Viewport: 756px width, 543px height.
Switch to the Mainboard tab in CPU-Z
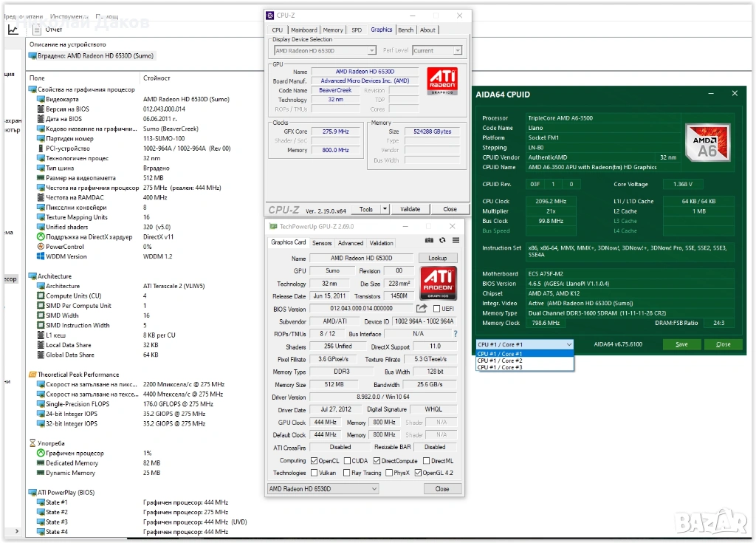point(303,30)
